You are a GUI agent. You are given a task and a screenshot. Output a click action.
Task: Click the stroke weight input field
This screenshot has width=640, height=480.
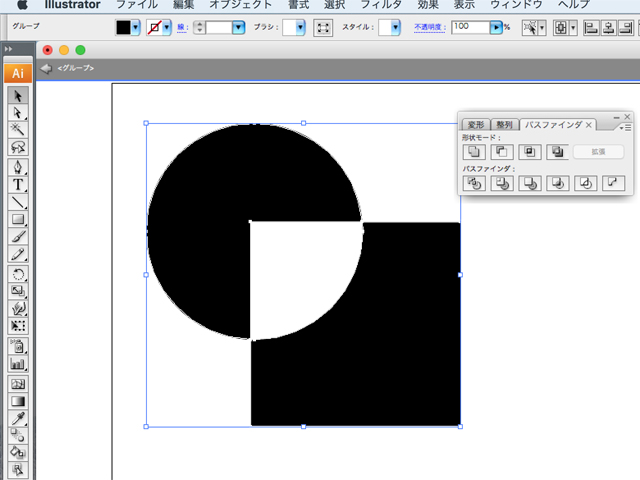tap(219, 28)
